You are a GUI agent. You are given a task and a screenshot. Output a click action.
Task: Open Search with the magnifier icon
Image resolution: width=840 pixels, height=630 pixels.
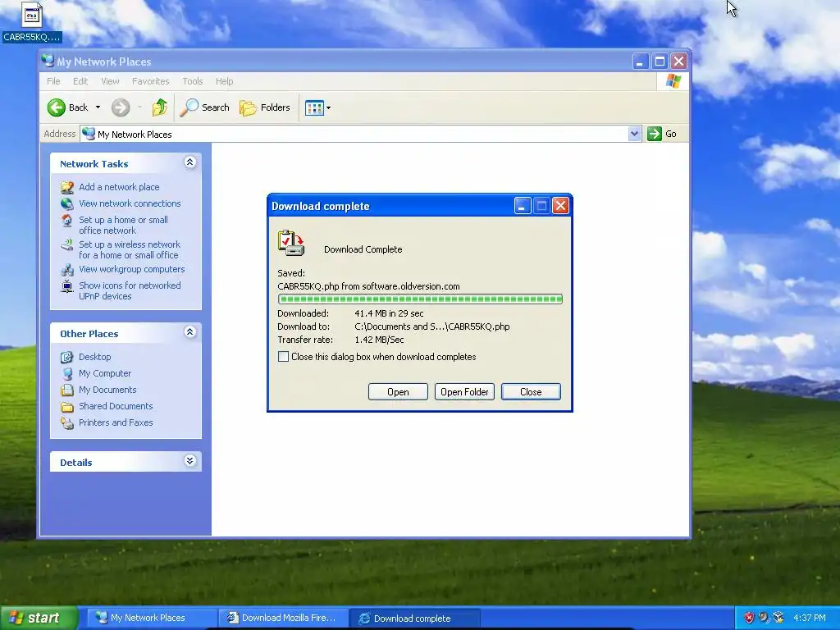[x=189, y=107]
